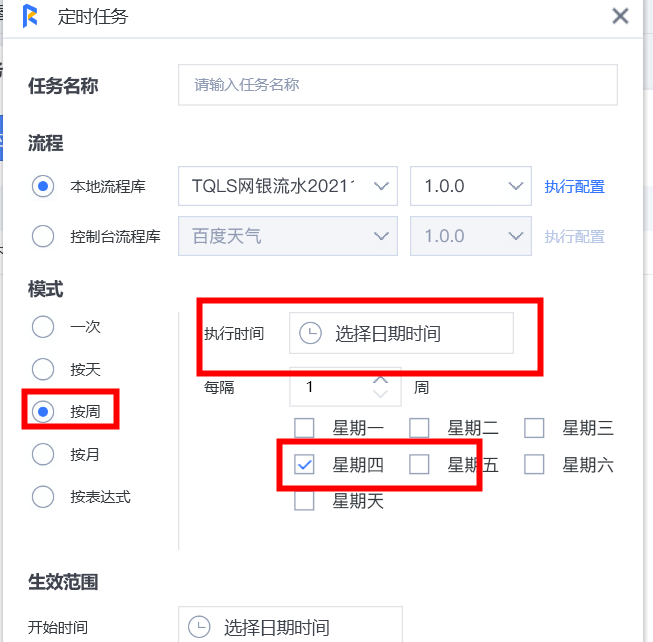The width and height of the screenshot is (653, 642).
Task: Click the 请输入任务名称 input field
Action: coord(398,85)
